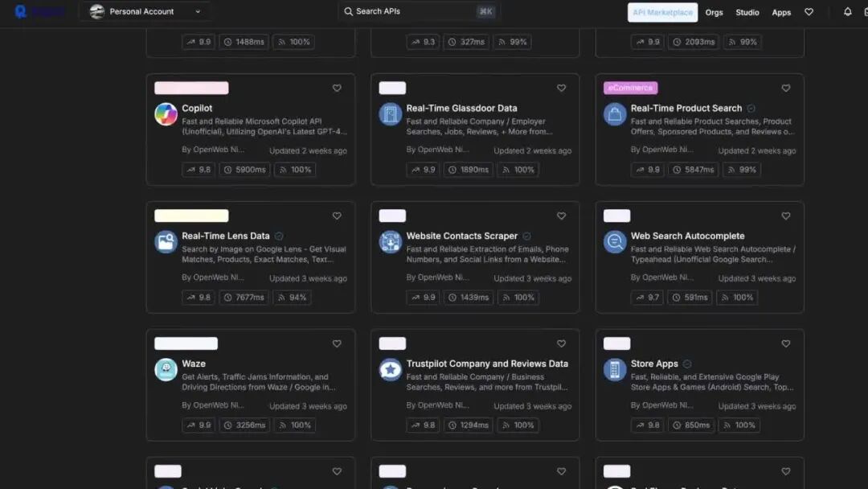Click the Trustpilot star logo icon
This screenshot has height=489, width=868.
click(x=390, y=369)
